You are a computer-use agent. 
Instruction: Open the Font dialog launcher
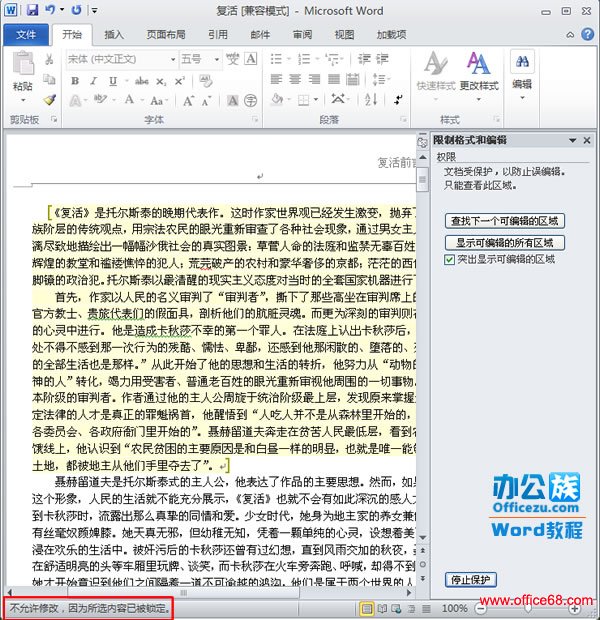[x=256, y=119]
